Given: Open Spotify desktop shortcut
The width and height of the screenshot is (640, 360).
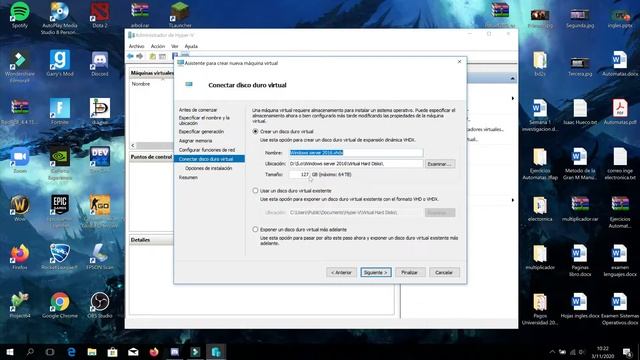Looking at the screenshot, I should [x=20, y=15].
